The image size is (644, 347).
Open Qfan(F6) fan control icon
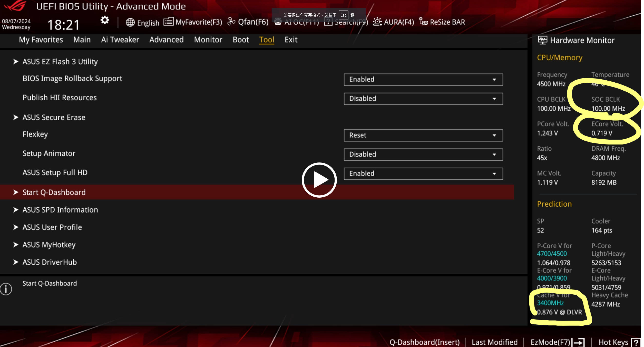click(231, 22)
